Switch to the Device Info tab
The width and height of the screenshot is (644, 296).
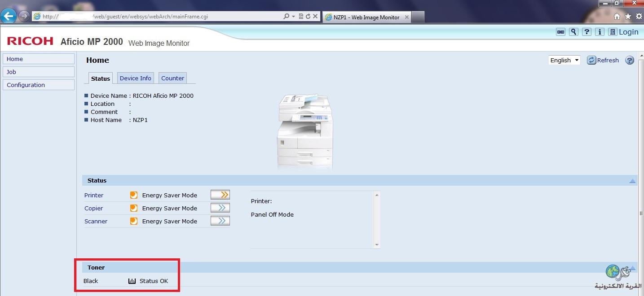[x=136, y=78]
